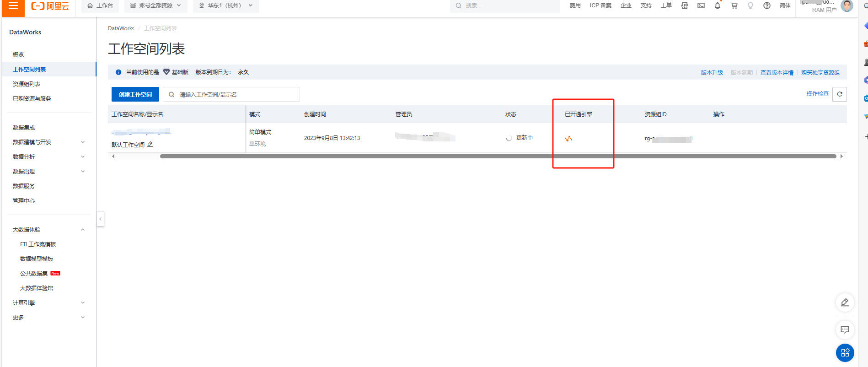Image resolution: width=868 pixels, height=367 pixels.
Task: Click the 版本升级 link
Action: [x=712, y=73]
